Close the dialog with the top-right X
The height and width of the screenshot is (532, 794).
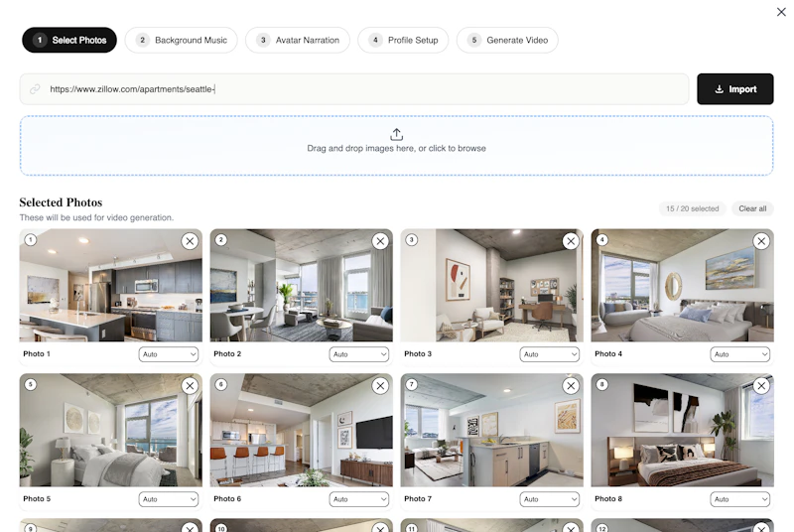click(x=781, y=12)
